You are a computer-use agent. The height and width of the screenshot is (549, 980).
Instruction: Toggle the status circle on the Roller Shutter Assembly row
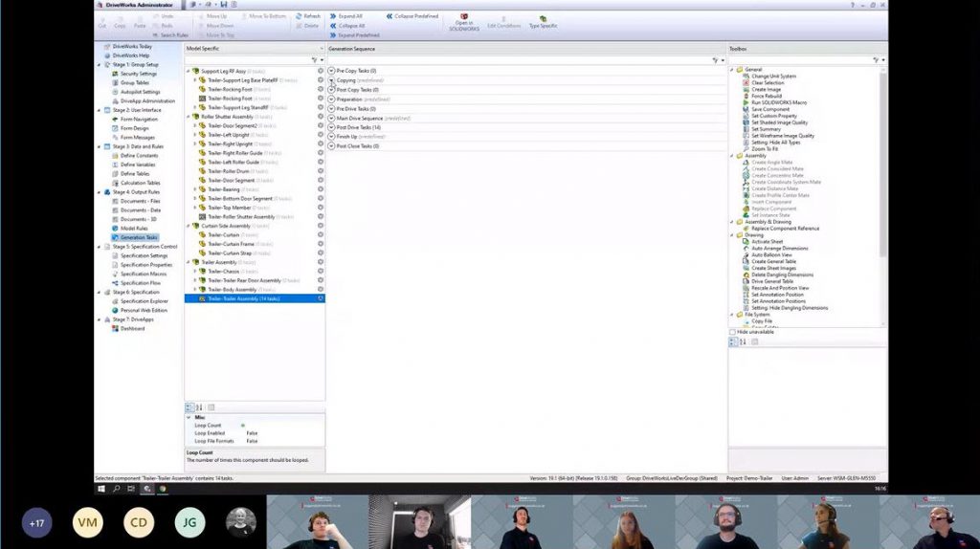pos(321,117)
